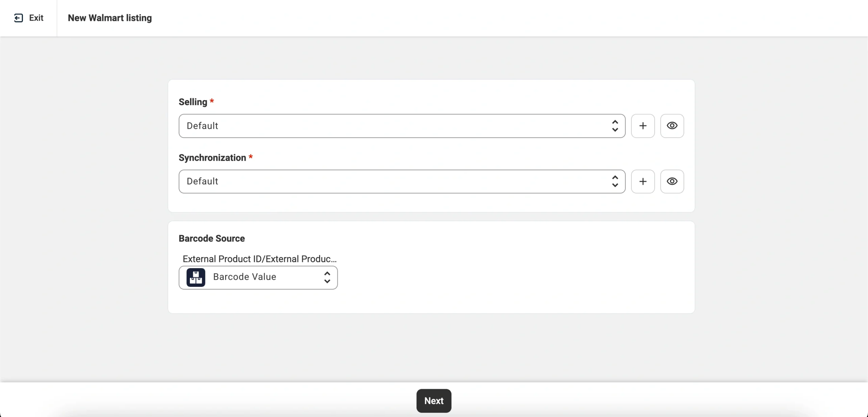Click the boxes icon beside Barcode Value
Image resolution: width=868 pixels, height=417 pixels.
click(x=196, y=277)
